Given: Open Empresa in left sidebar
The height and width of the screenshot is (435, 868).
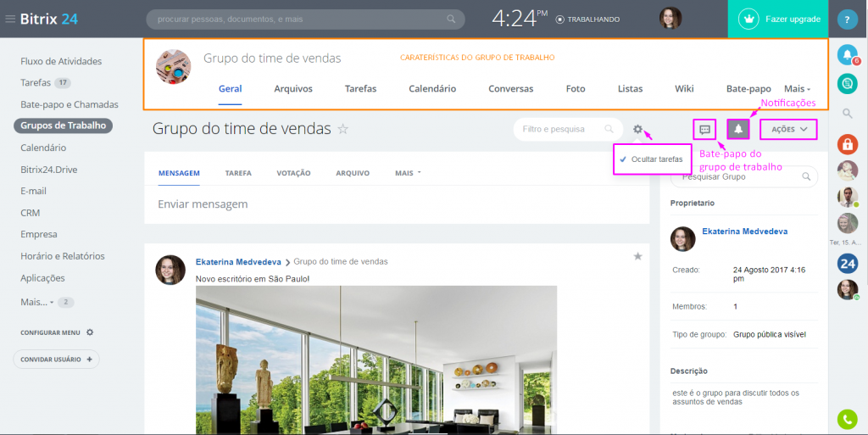Looking at the screenshot, I should coord(39,234).
